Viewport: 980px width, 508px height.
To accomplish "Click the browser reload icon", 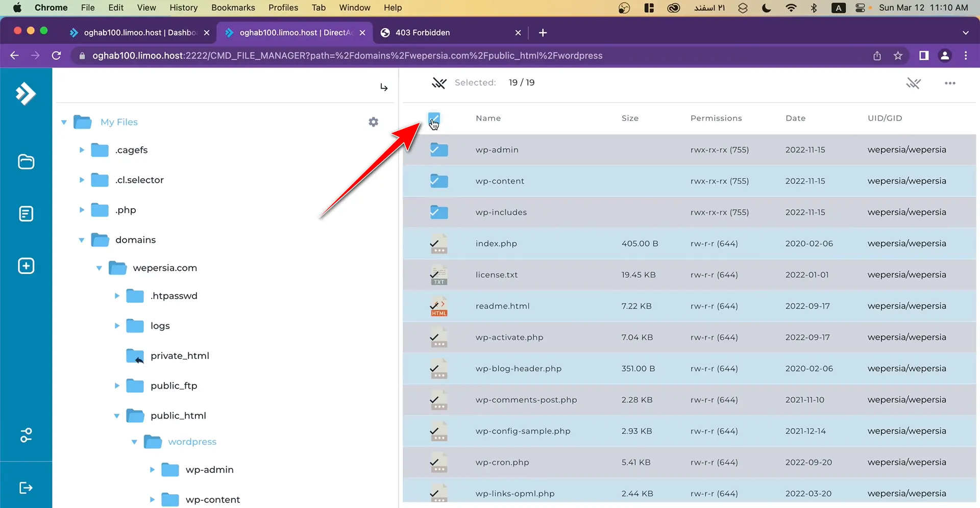I will tap(57, 56).
